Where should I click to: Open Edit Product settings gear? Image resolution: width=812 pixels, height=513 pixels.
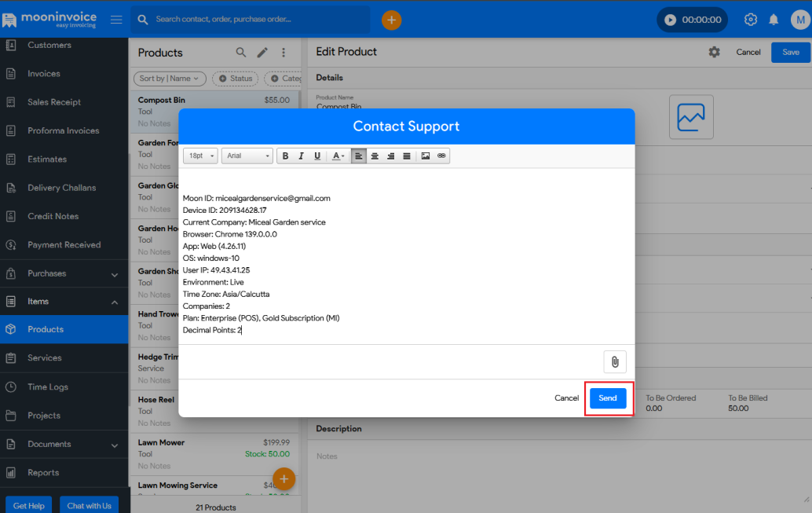(x=714, y=52)
